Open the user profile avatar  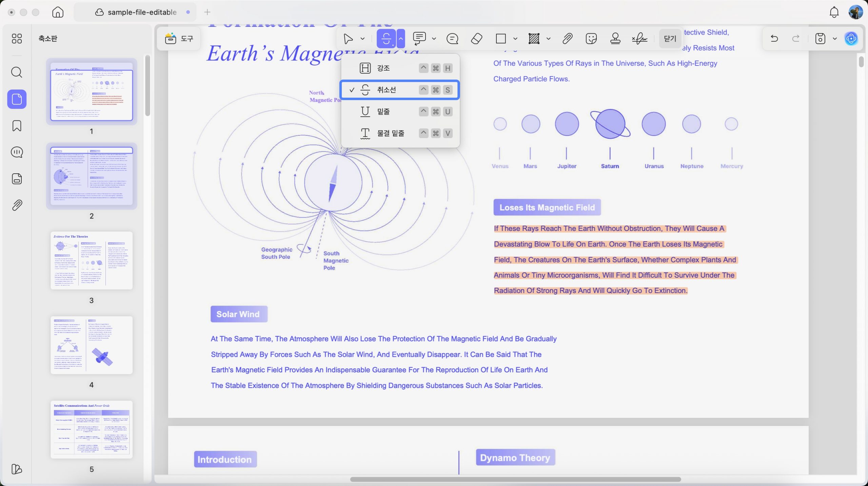(856, 12)
